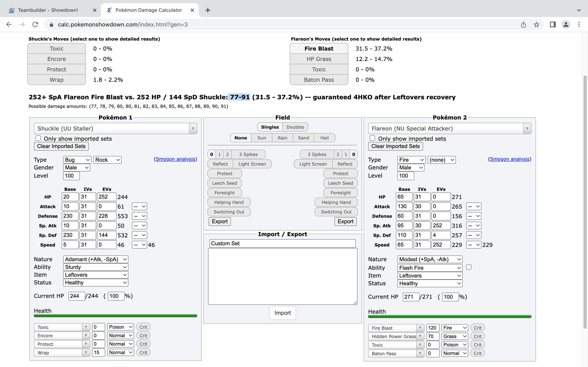Screen dimensions: 588x367
Task: Open the profile avatar icon
Action: coord(566,24)
